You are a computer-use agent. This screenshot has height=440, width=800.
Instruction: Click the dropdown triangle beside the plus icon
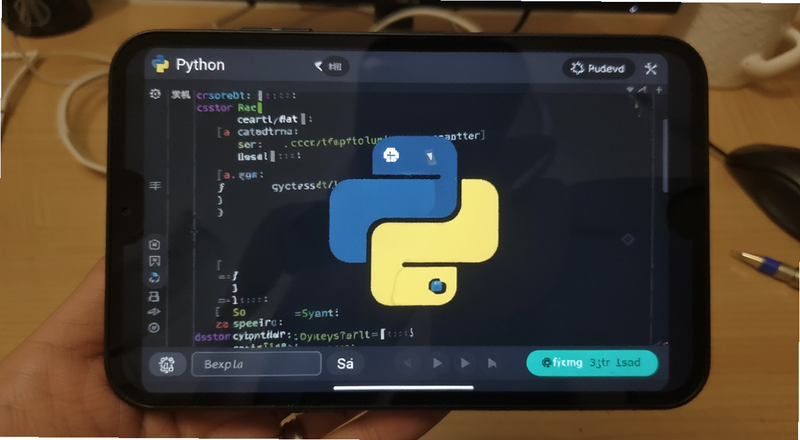pos(630,90)
